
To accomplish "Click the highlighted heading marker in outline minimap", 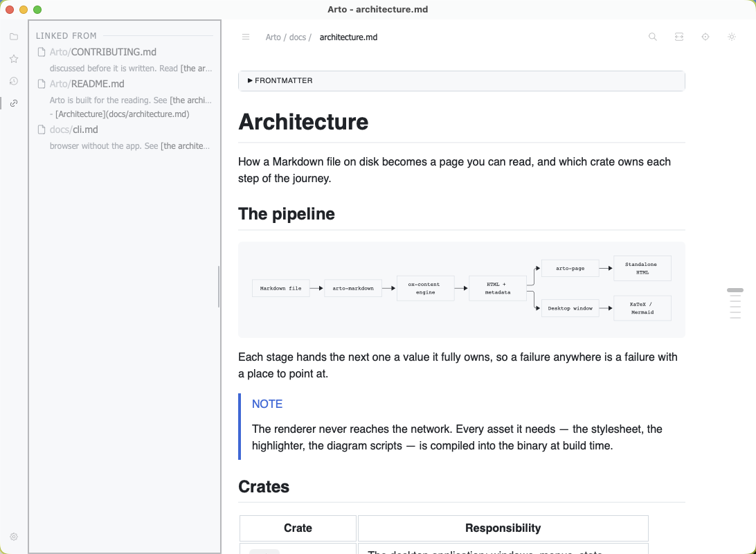I will click(x=735, y=290).
